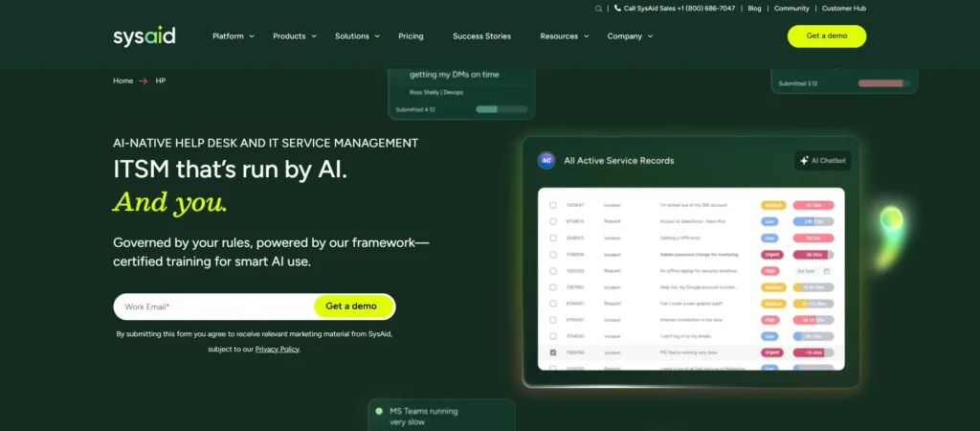Click the 'getting my DMs on time' card
This screenshot has width=980, height=431.
tap(462, 93)
